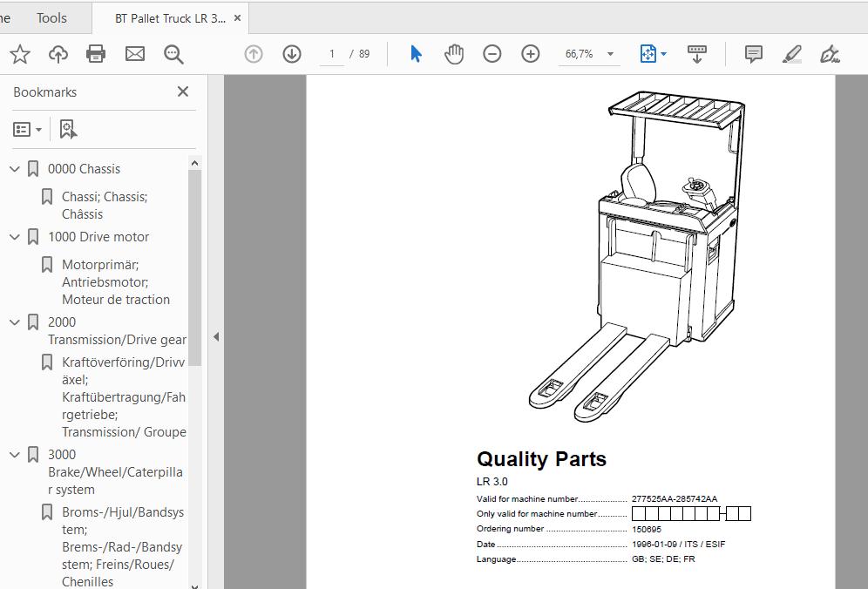Click the LR 3.0 model text
Image resolution: width=868 pixels, height=589 pixels.
492,482
